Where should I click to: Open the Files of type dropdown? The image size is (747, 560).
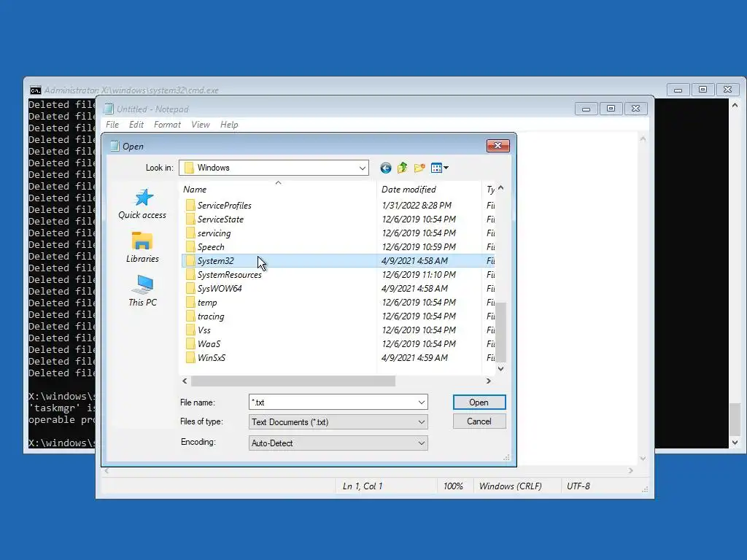[338, 422]
